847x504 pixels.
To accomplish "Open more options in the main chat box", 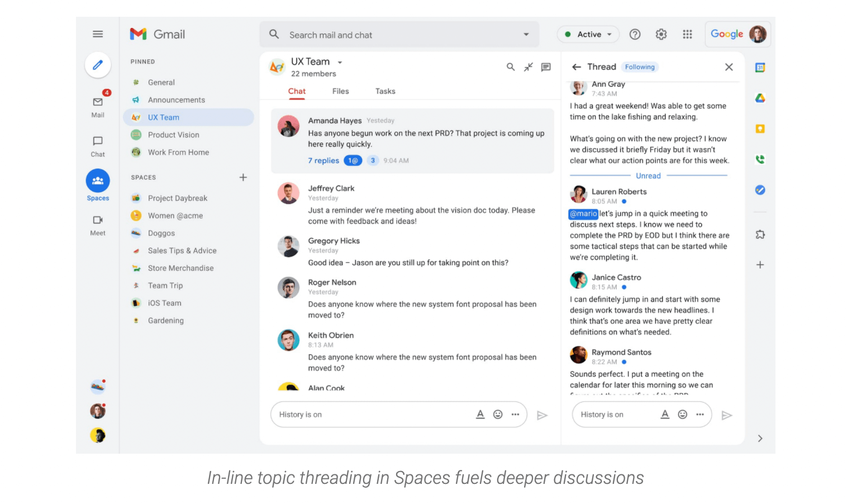I will (x=515, y=415).
